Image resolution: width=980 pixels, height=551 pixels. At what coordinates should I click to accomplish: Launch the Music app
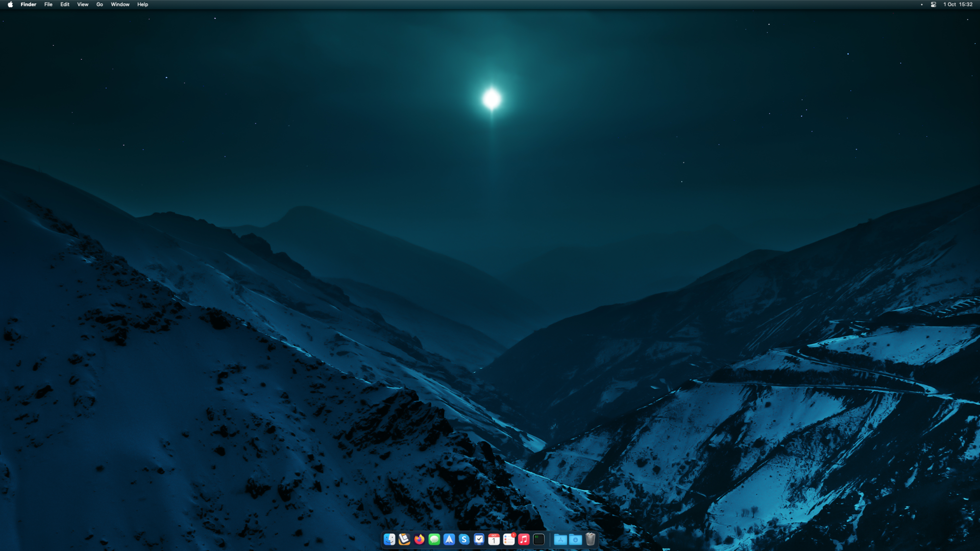[x=524, y=539]
